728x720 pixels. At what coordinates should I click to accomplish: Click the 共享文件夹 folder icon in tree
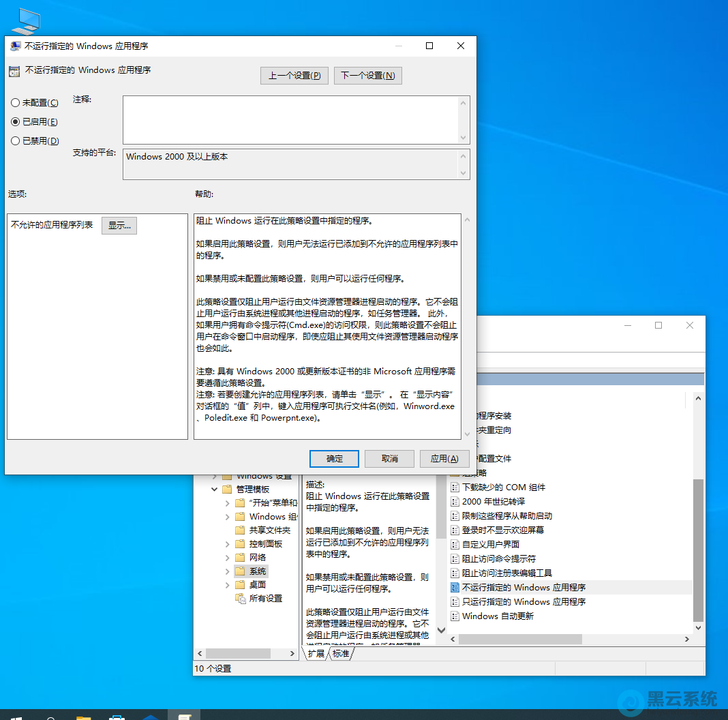[240, 530]
